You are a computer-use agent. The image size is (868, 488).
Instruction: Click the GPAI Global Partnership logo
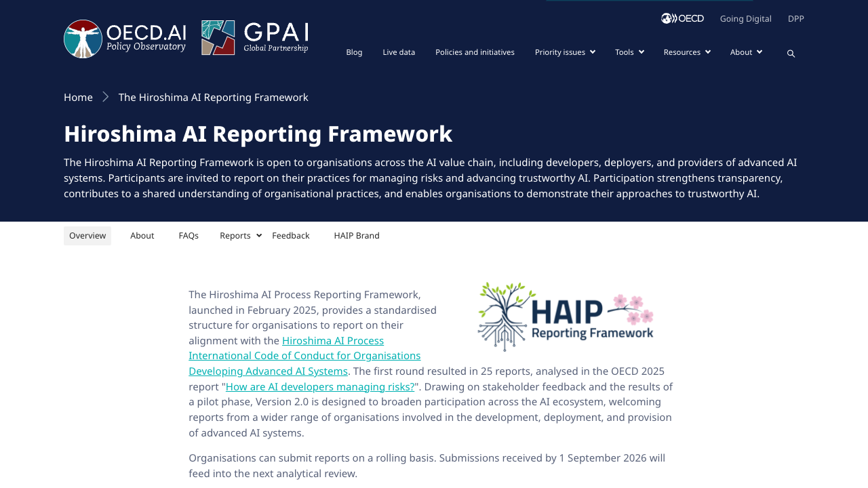255,37
